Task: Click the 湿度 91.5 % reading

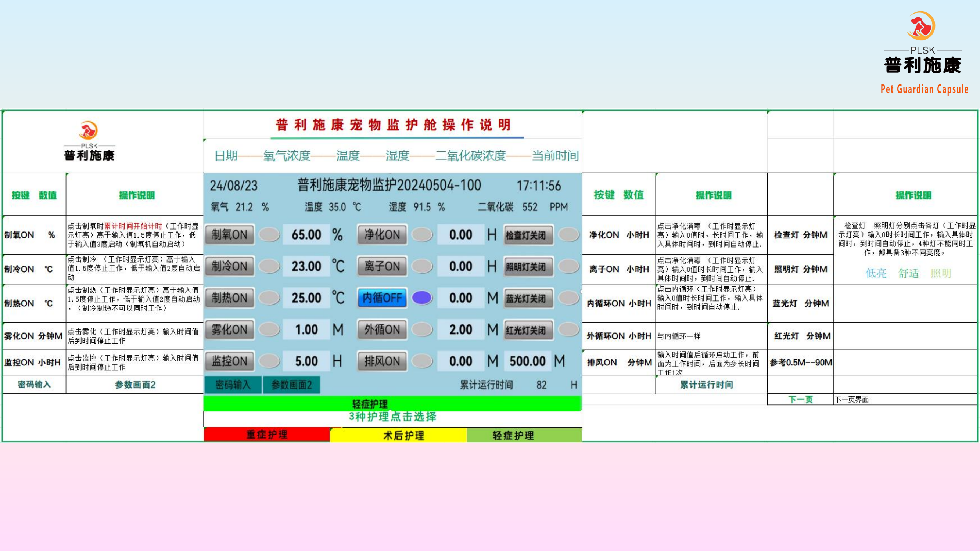Action: (417, 207)
